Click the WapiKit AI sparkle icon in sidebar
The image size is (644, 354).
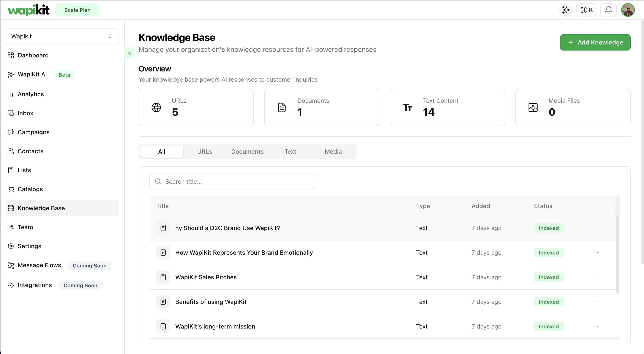click(x=11, y=74)
